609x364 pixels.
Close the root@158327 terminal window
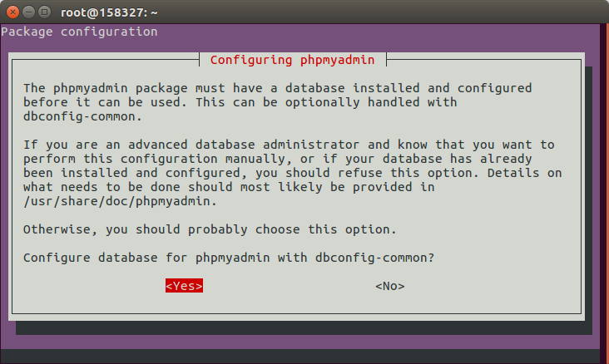[x=12, y=12]
